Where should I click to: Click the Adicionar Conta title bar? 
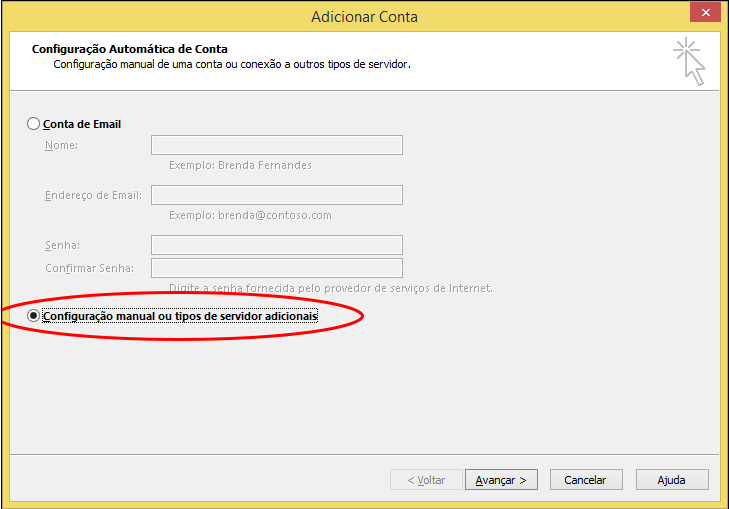364,17
